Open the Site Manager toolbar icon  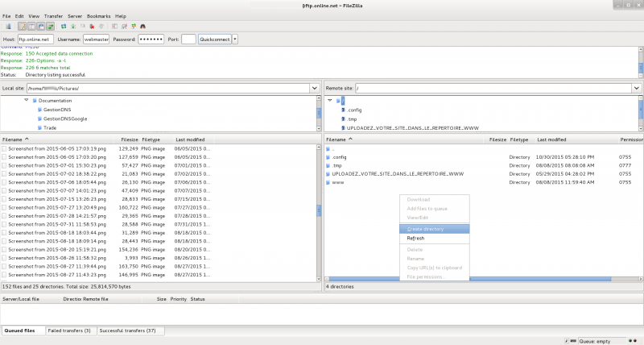pos(8,27)
